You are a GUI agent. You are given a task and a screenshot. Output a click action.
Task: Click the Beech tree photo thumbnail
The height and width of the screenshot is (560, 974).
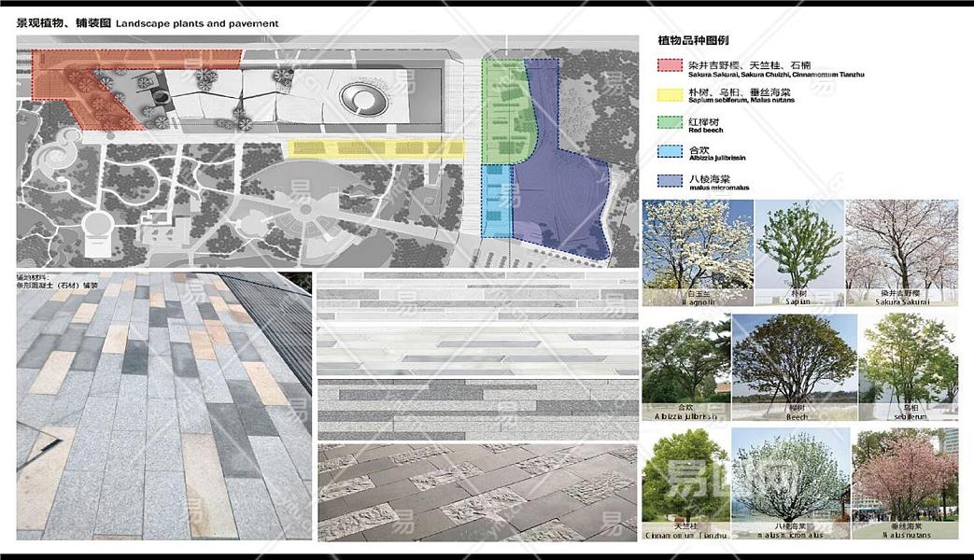(795, 366)
